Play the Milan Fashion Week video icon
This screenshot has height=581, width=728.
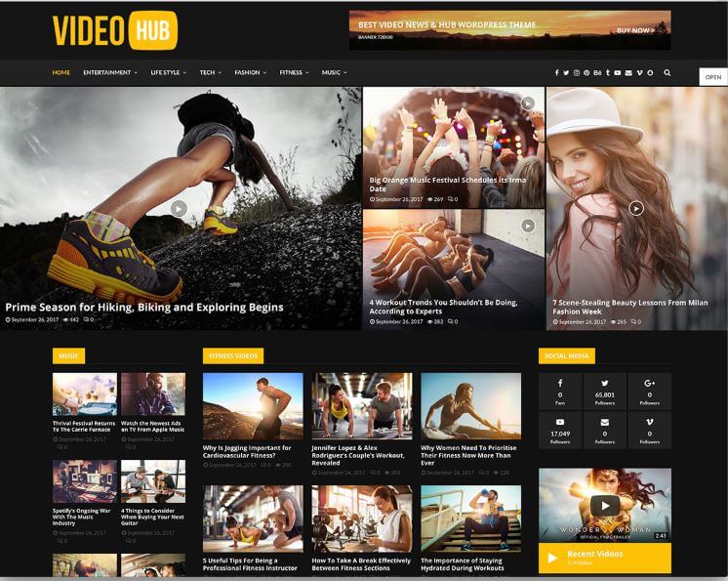tap(636, 208)
